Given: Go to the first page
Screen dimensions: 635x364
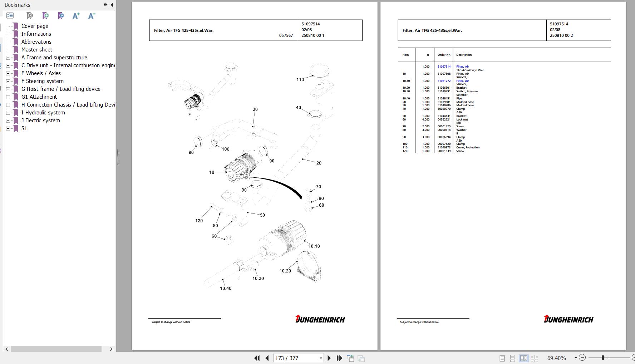Looking at the screenshot, I should point(257,358).
